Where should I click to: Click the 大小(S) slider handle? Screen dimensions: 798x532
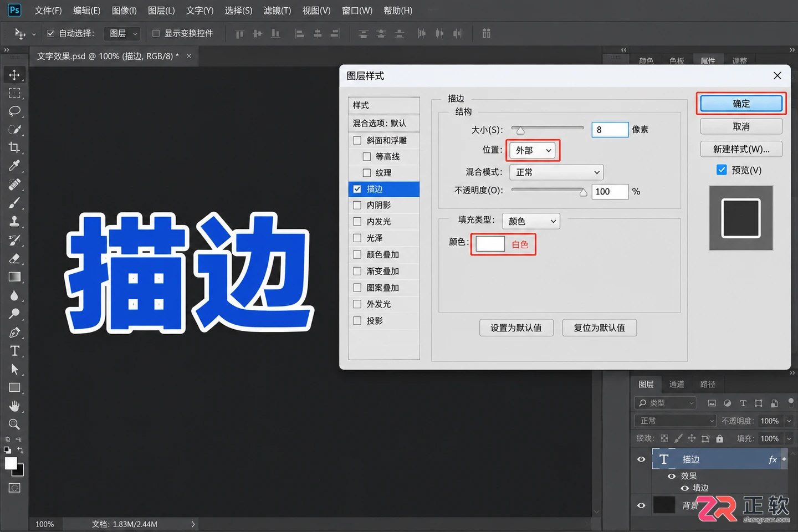(x=520, y=131)
